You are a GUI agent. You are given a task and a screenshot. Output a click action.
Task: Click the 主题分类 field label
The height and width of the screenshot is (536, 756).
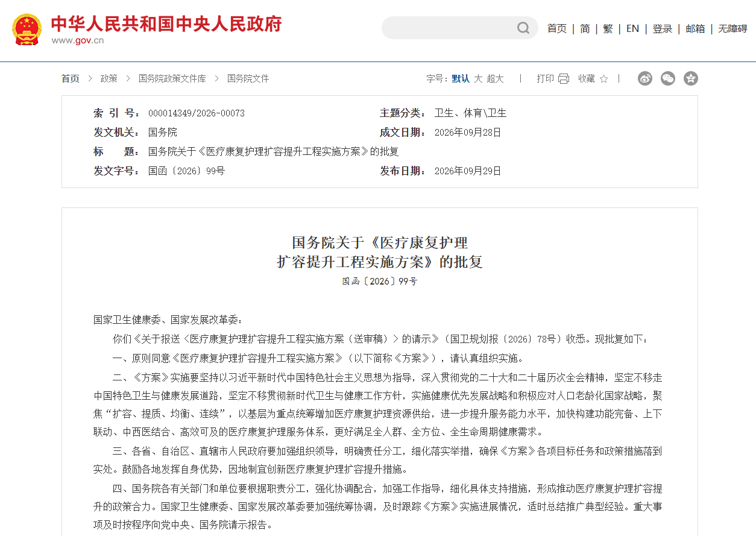click(403, 113)
